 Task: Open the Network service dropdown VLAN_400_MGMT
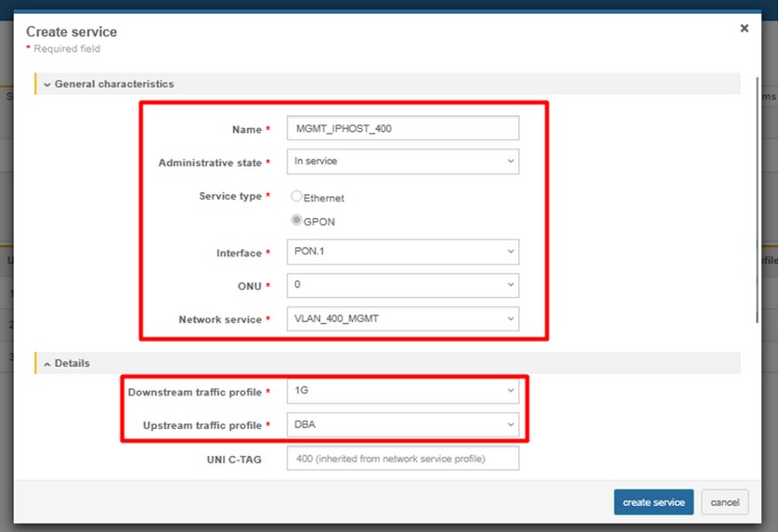pos(402,319)
